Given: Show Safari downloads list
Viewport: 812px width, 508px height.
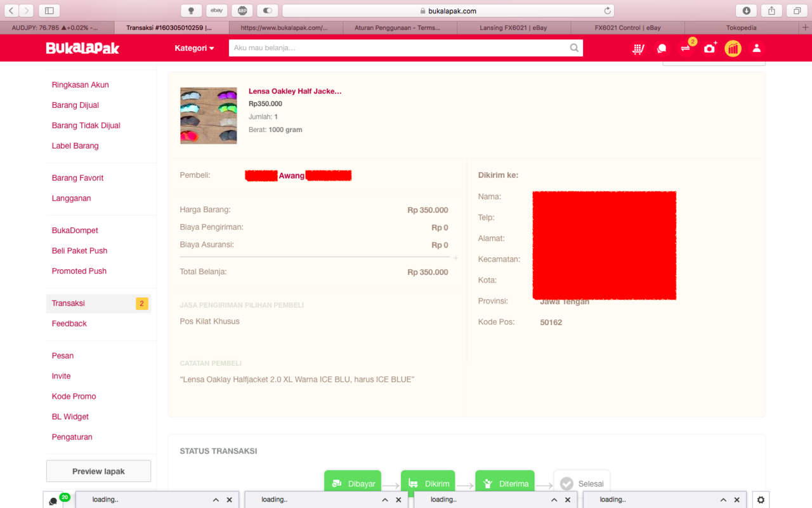Looking at the screenshot, I should click(x=746, y=10).
